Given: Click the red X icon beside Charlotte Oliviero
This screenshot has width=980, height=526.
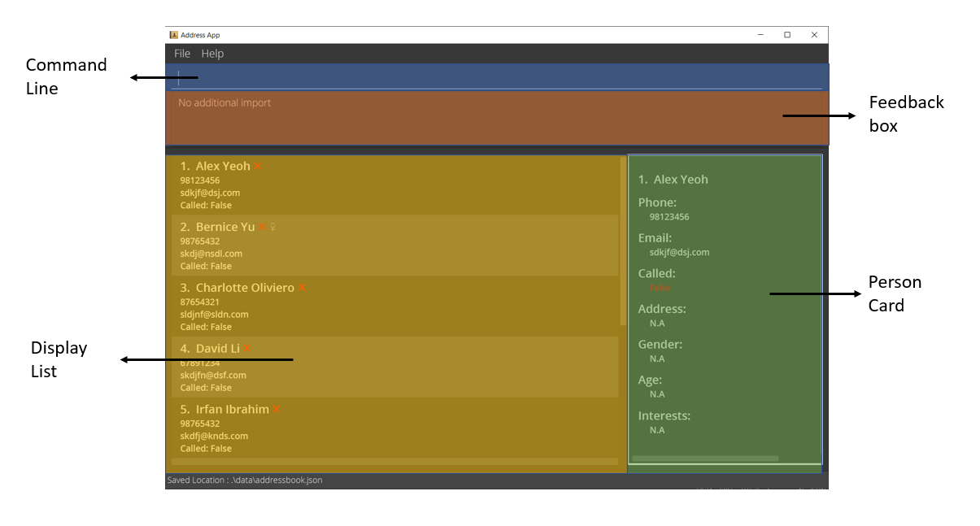Looking at the screenshot, I should [x=302, y=288].
